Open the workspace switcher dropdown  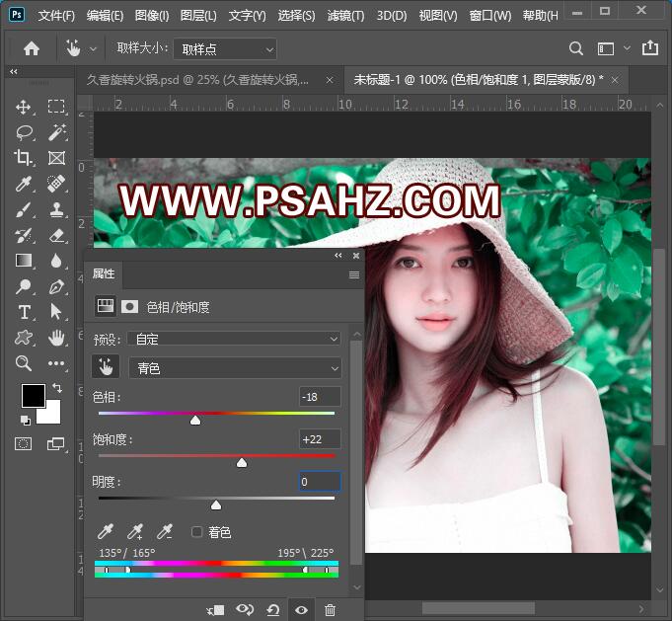(x=627, y=48)
